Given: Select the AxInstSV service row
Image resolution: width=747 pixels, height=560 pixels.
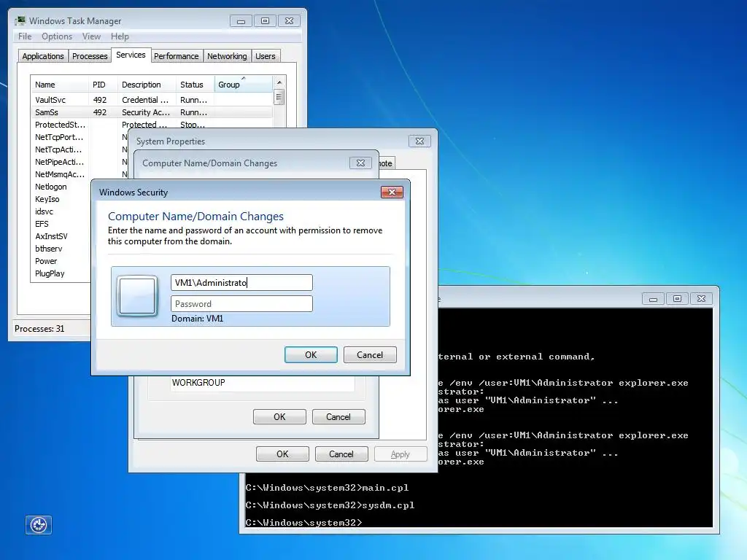Looking at the screenshot, I should click(x=61, y=236).
